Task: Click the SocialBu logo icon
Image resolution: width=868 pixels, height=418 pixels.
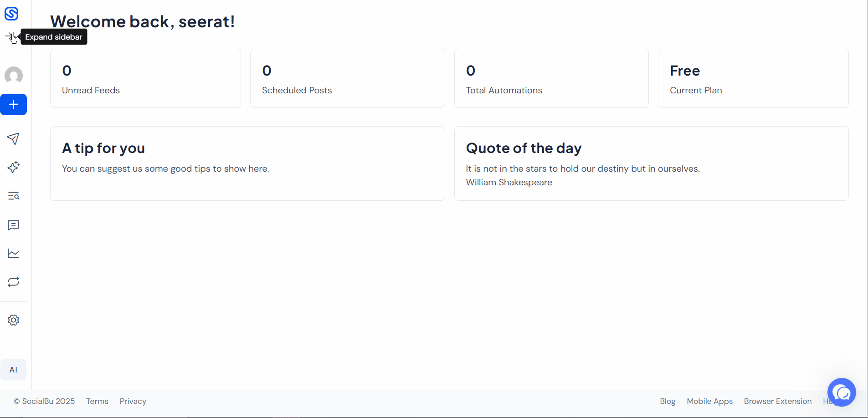Action: point(11,14)
